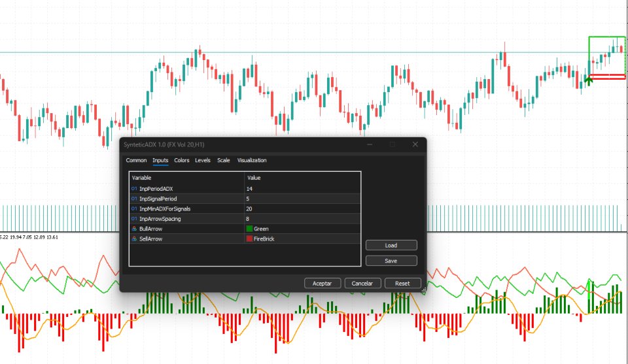Load a saved input set
628x364 pixels.
click(x=391, y=245)
